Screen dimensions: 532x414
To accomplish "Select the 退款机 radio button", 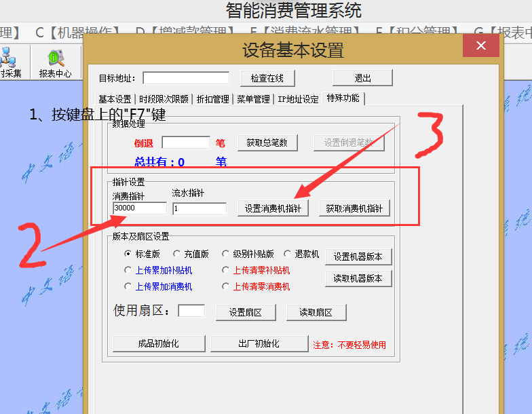I will [288, 254].
